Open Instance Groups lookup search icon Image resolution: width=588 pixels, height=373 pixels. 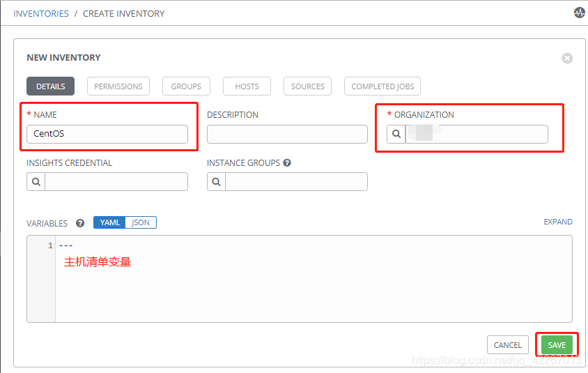217,182
